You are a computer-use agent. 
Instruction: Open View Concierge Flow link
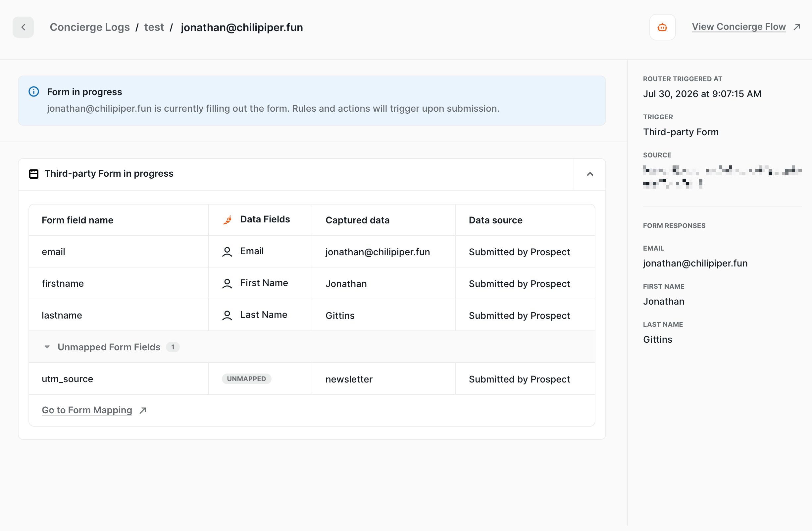click(738, 27)
